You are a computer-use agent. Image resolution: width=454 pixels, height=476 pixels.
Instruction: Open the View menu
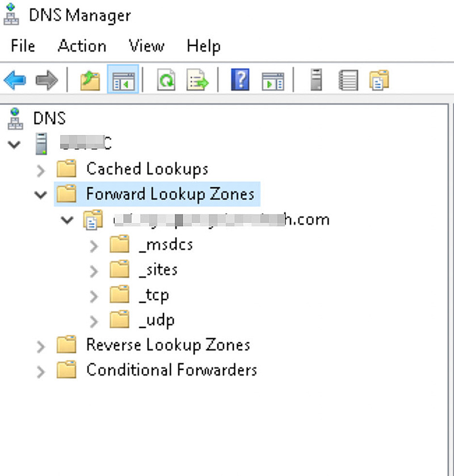[x=146, y=46]
